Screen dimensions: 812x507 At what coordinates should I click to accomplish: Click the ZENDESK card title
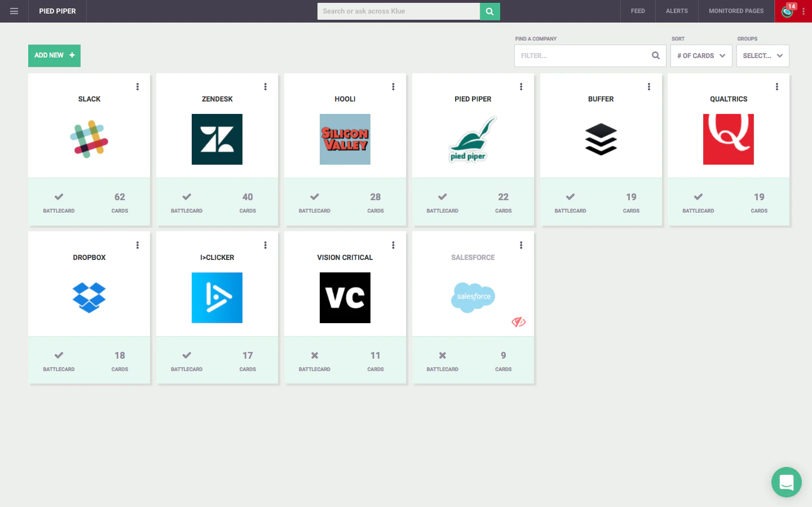click(x=217, y=99)
